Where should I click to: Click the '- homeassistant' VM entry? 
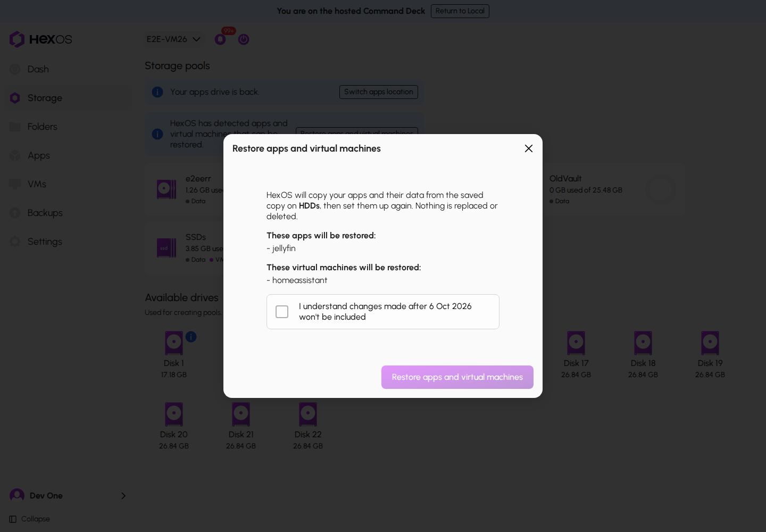coord(297,280)
